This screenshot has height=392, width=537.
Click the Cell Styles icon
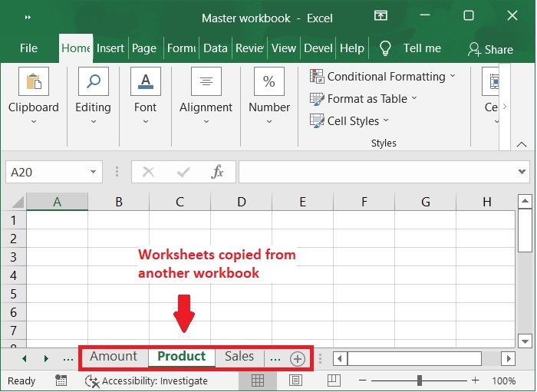click(317, 121)
